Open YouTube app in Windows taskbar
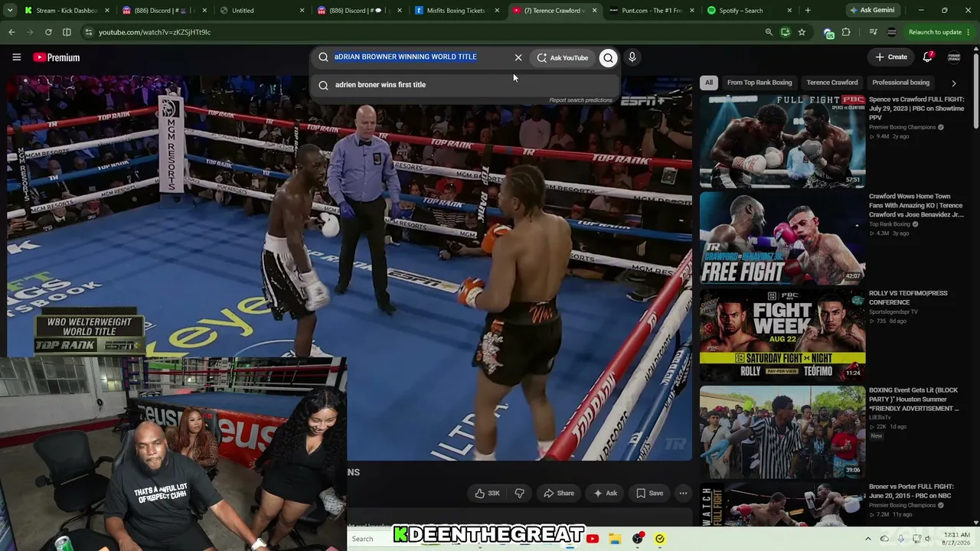 click(593, 539)
